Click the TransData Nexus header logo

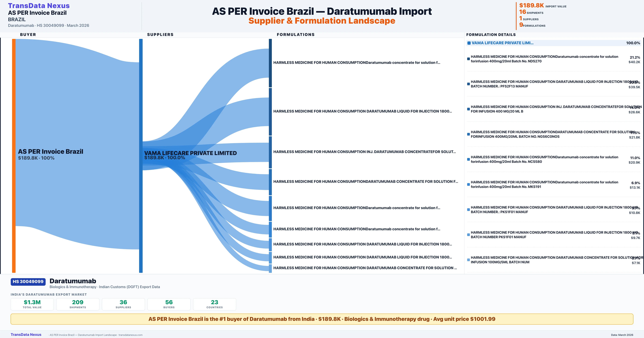tap(39, 5)
